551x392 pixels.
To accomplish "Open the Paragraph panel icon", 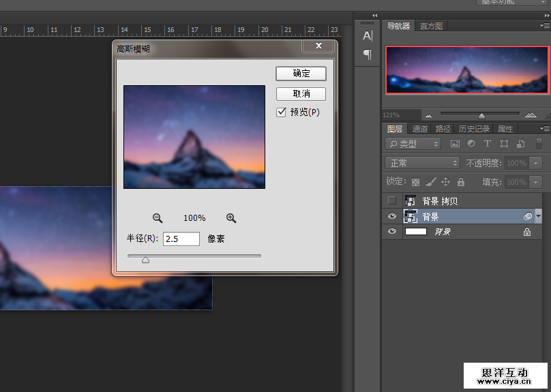I will (x=367, y=55).
